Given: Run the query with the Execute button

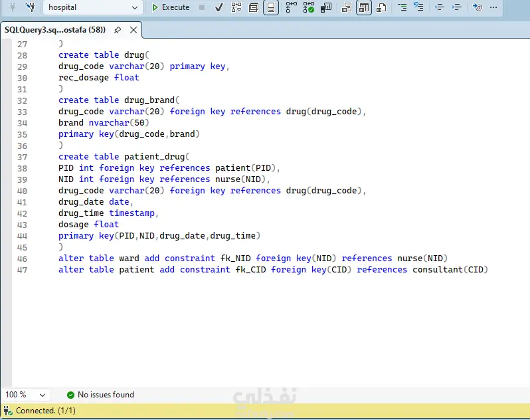Looking at the screenshot, I should 171,7.
